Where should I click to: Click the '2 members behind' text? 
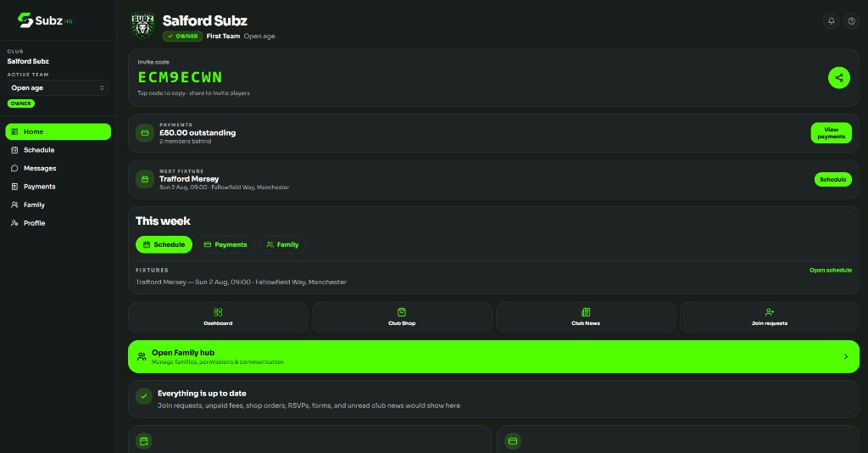pyautogui.click(x=186, y=141)
